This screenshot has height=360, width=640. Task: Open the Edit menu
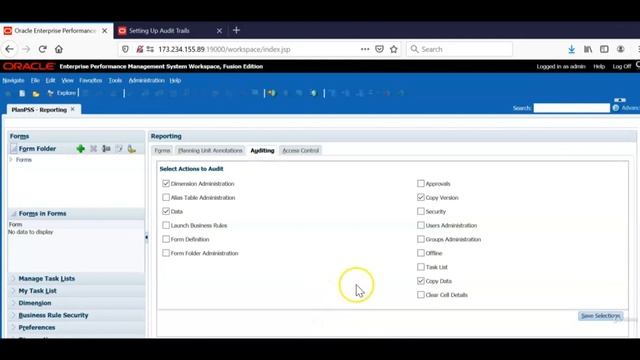click(50, 80)
